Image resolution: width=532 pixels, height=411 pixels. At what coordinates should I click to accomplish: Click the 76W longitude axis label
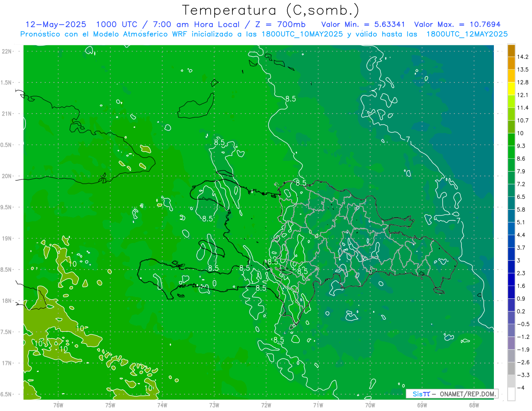coord(58,405)
